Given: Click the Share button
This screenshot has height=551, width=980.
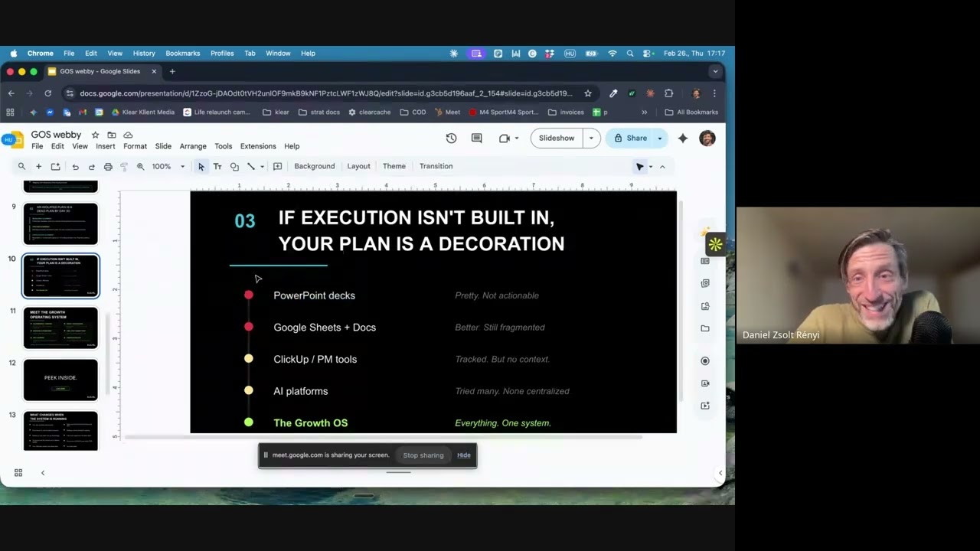Looking at the screenshot, I should (x=630, y=139).
